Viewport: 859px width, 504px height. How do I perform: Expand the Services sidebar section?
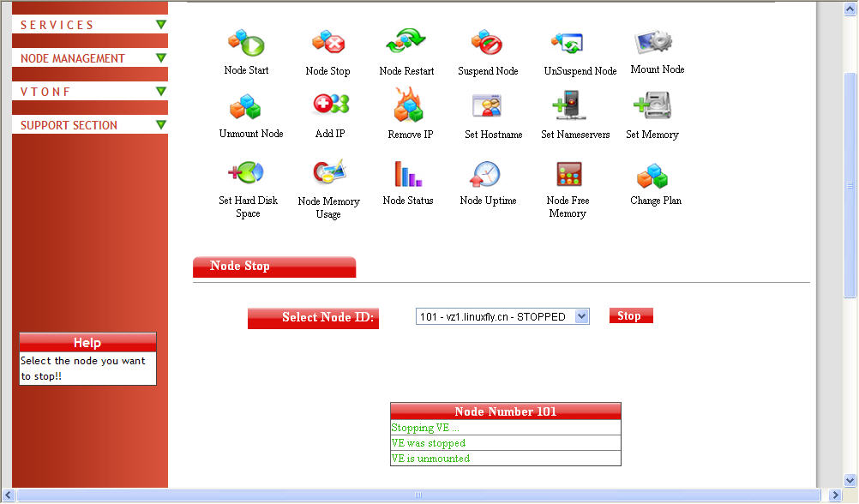click(x=160, y=25)
